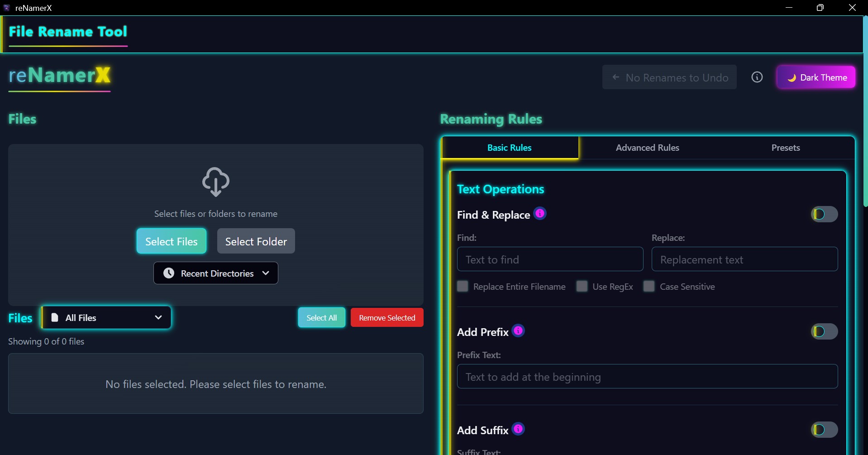The image size is (868, 455).
Task: Click the Select Files button
Action: (171, 241)
